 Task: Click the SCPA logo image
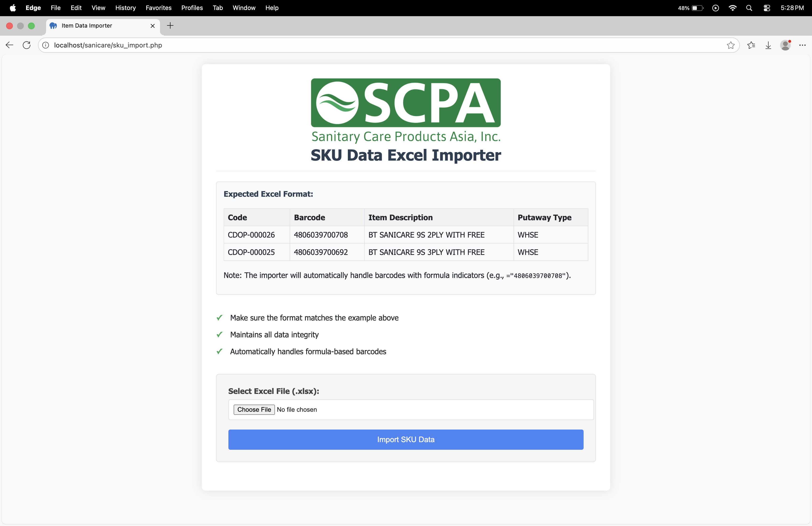click(406, 110)
